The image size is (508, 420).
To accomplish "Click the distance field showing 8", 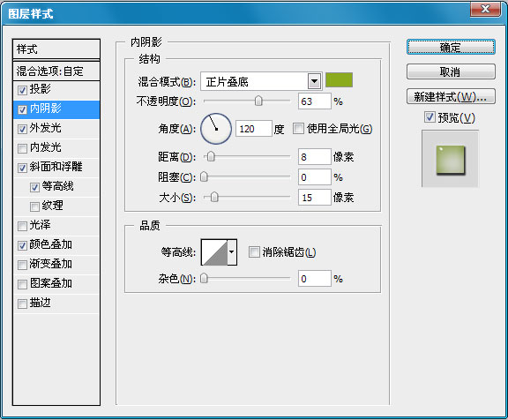I will point(315,157).
